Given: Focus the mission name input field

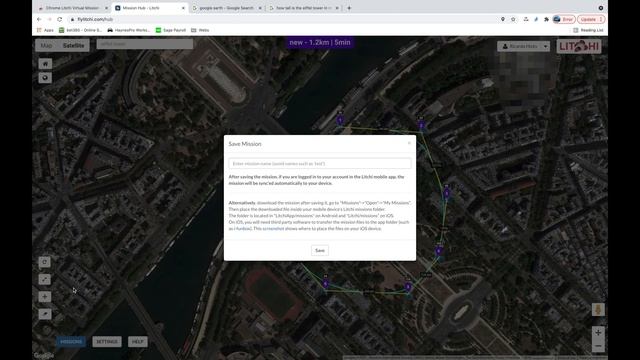Looking at the screenshot, I should tap(320, 163).
